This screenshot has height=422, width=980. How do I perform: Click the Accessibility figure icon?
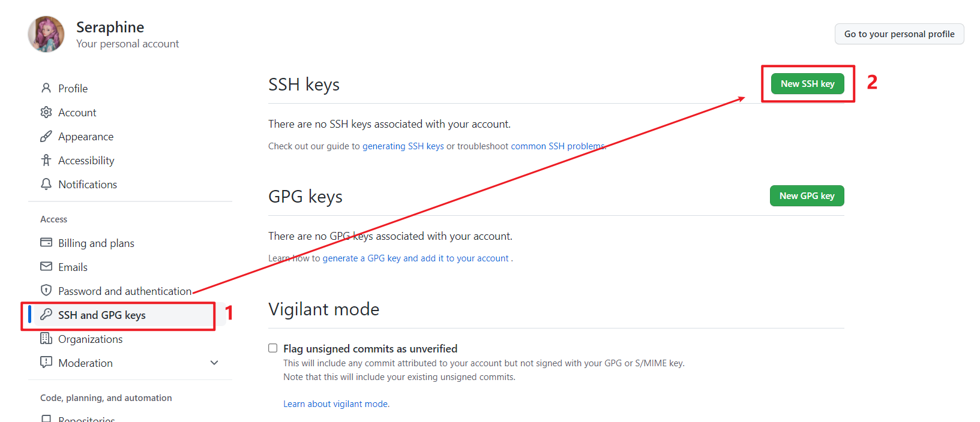pos(46,160)
